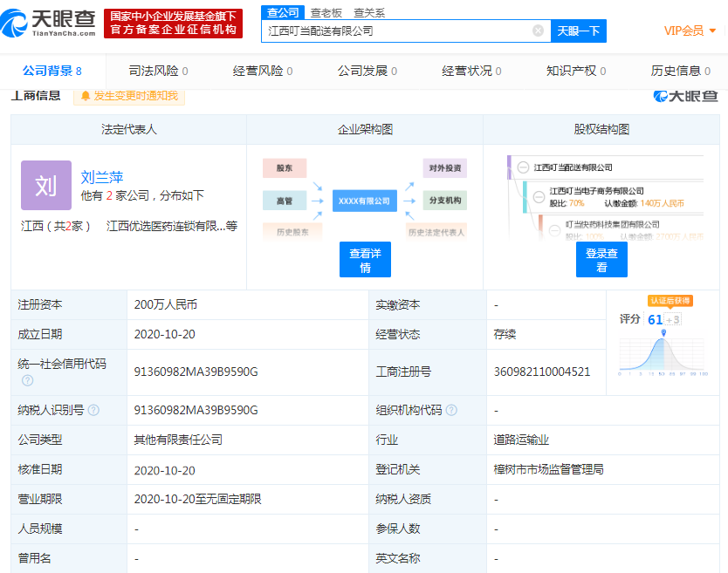Open the 公司发展 tab
728x573 pixels.
pos(367,71)
